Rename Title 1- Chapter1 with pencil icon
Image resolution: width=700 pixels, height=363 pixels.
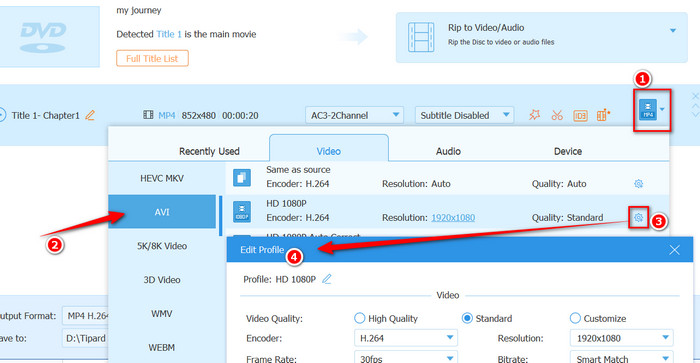point(90,115)
